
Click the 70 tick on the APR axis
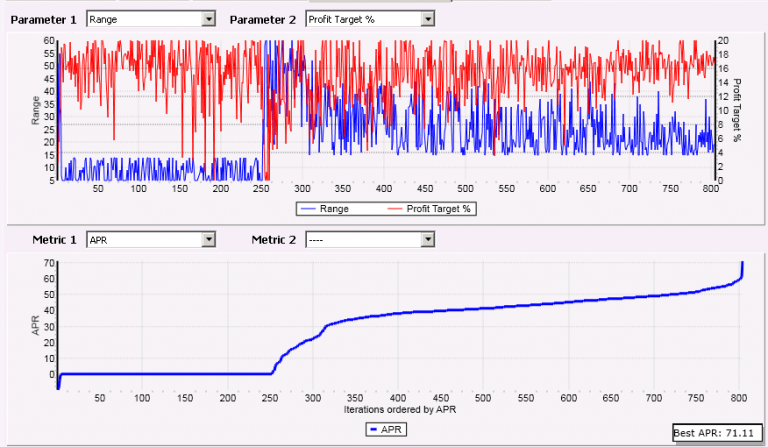pyautogui.click(x=48, y=263)
